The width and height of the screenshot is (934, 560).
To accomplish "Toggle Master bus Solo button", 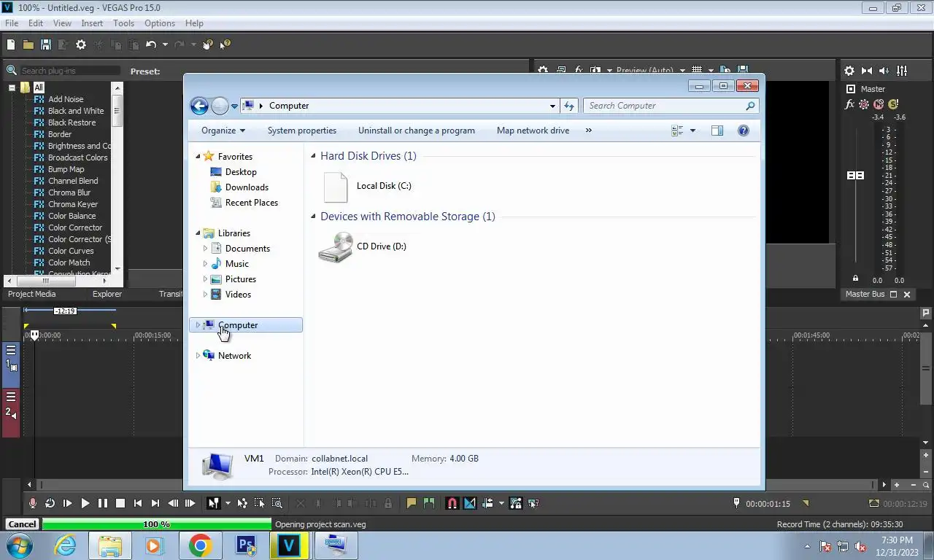I will coord(893,104).
